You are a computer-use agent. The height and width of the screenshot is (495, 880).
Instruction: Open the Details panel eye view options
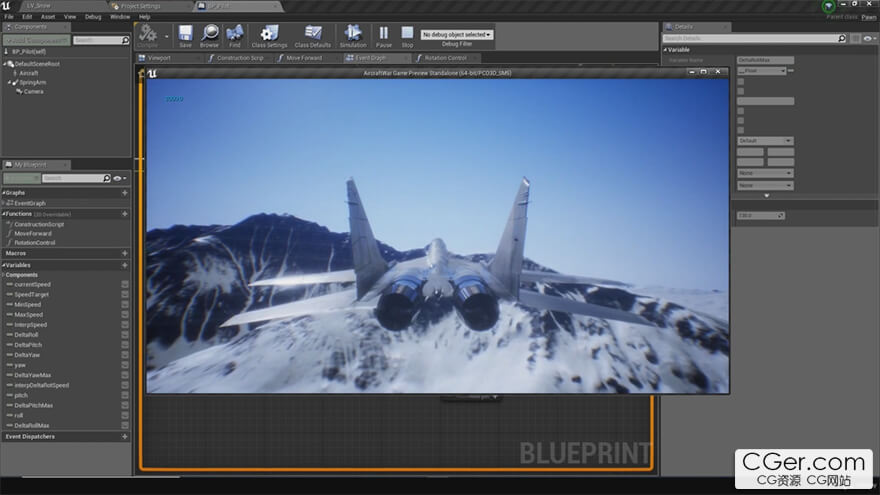tap(869, 39)
